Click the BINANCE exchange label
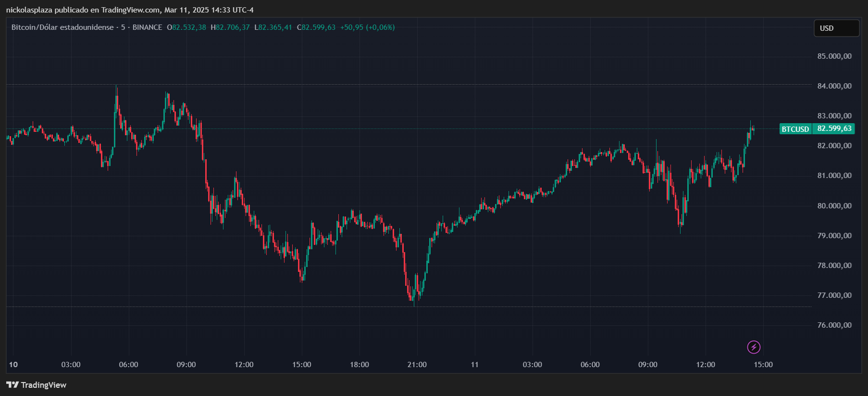868x396 pixels. point(147,27)
